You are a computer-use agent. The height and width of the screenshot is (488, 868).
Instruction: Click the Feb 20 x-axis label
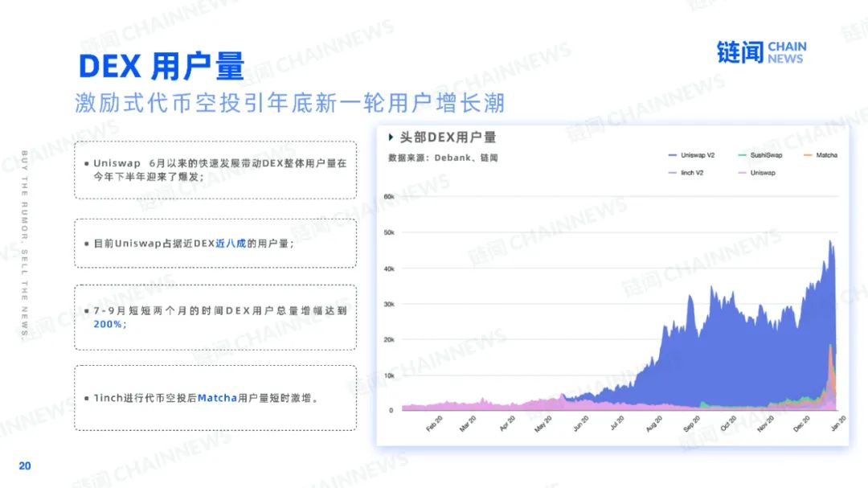[x=435, y=423]
